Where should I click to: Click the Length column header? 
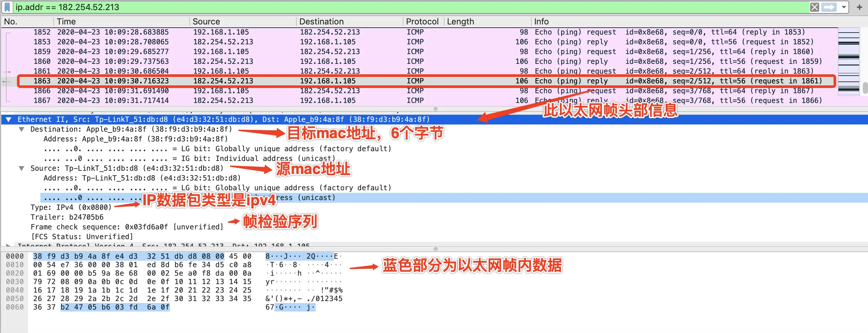point(460,21)
